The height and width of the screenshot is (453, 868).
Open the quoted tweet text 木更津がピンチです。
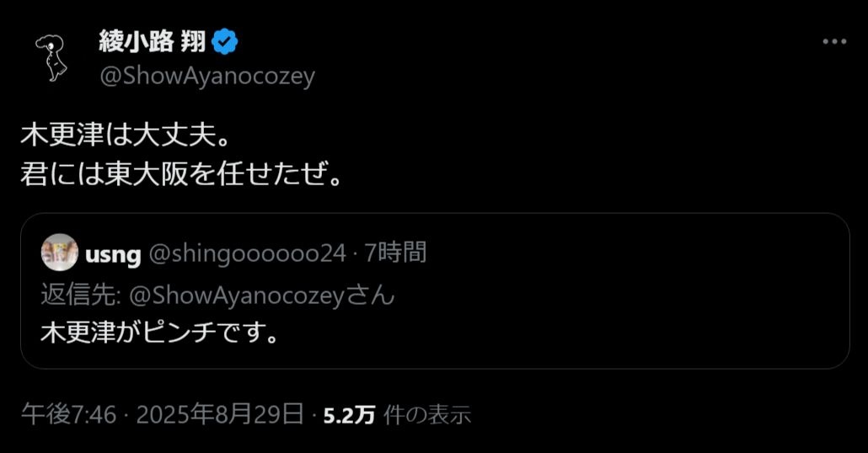click(x=160, y=333)
